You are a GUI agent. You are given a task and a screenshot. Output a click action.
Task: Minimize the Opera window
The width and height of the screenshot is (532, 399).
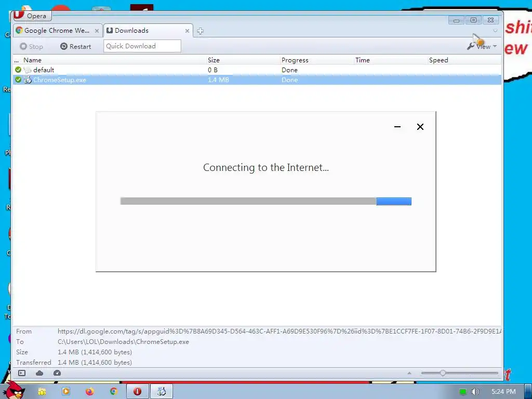click(456, 20)
